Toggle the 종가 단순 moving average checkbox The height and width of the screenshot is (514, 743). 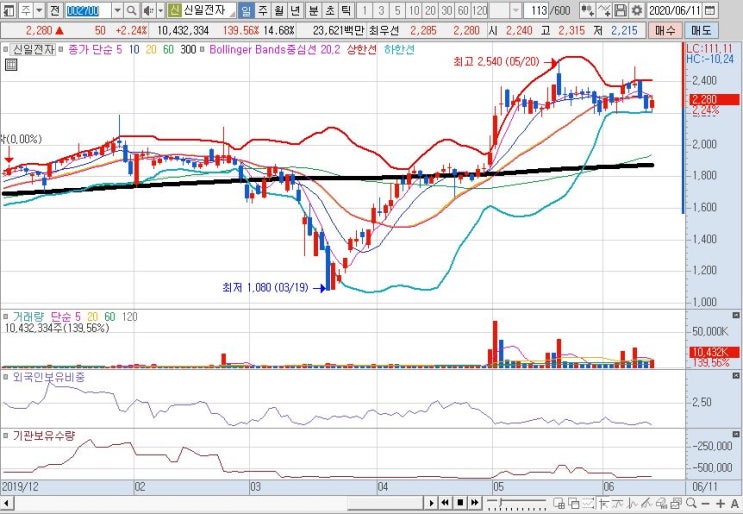point(62,49)
